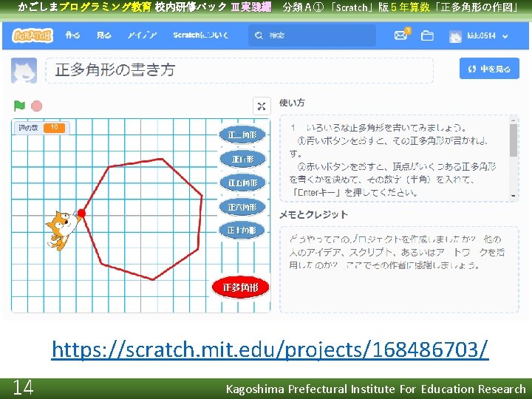532x399 pixels.
Task: Expand the kids0514 account dropdown
Action: (x=505, y=36)
